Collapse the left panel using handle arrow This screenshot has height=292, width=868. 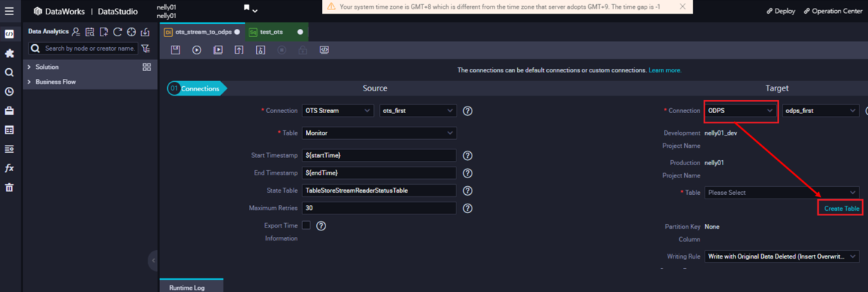[153, 259]
